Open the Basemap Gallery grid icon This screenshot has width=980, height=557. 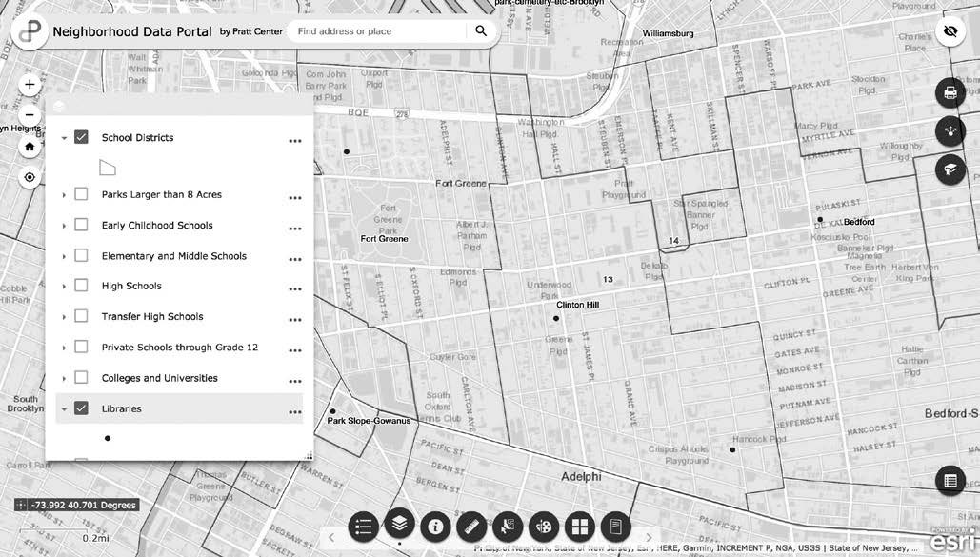579,527
